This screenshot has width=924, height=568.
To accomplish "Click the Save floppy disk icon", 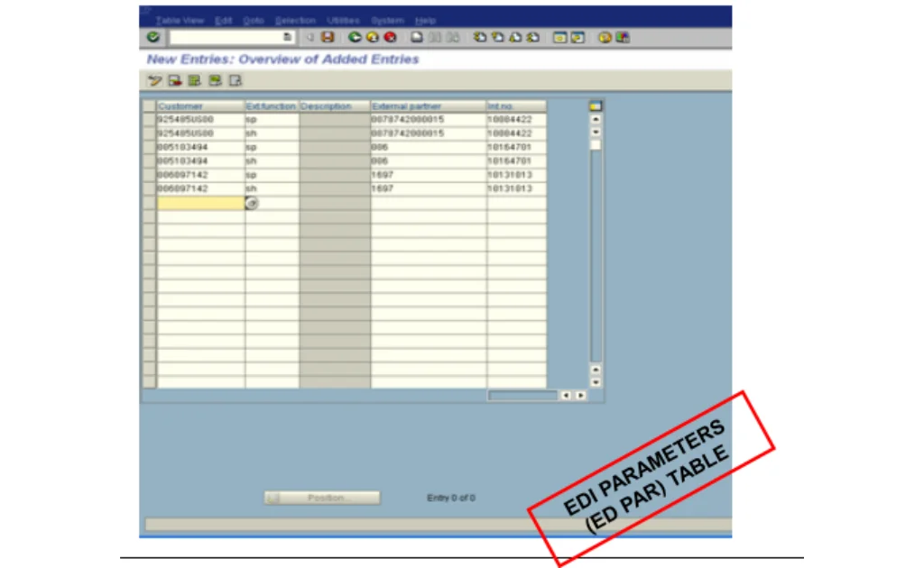I will coord(328,37).
